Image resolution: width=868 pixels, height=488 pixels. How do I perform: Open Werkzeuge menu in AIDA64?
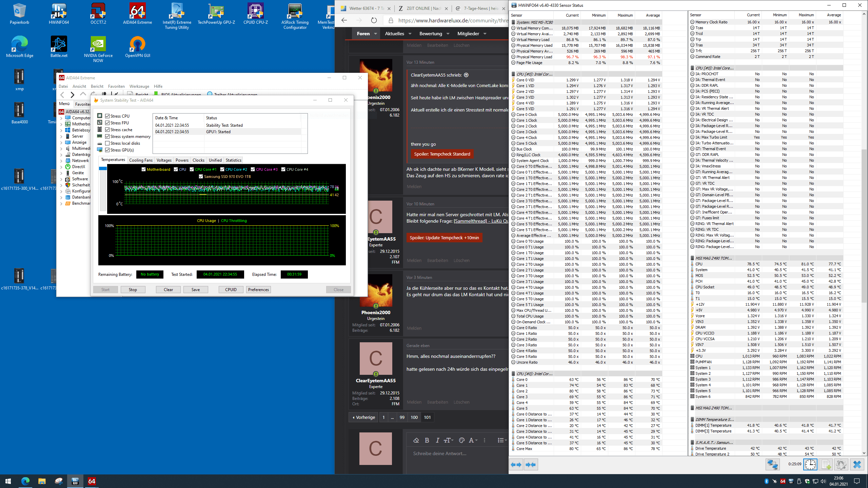pyautogui.click(x=139, y=86)
